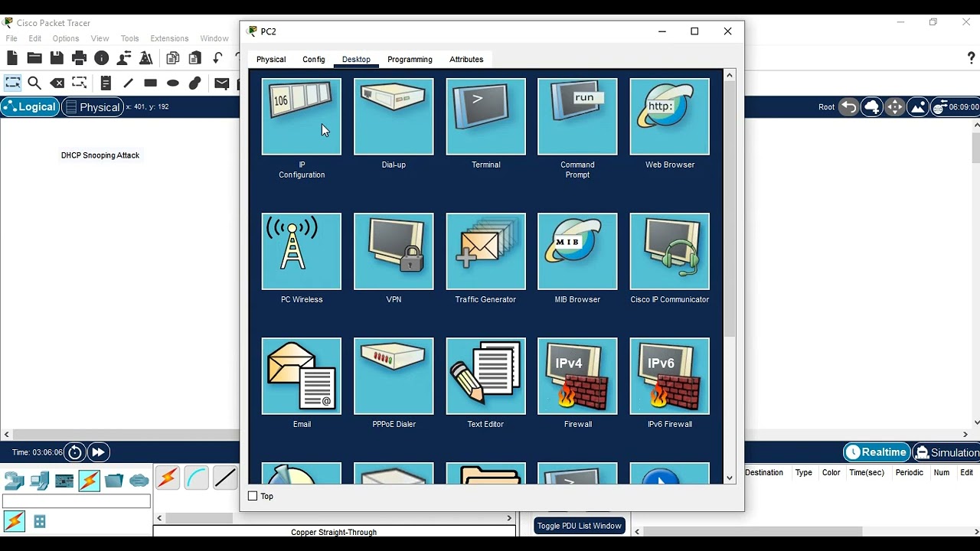
Task: Click the DHCP Snooping Attack note
Action: (100, 155)
